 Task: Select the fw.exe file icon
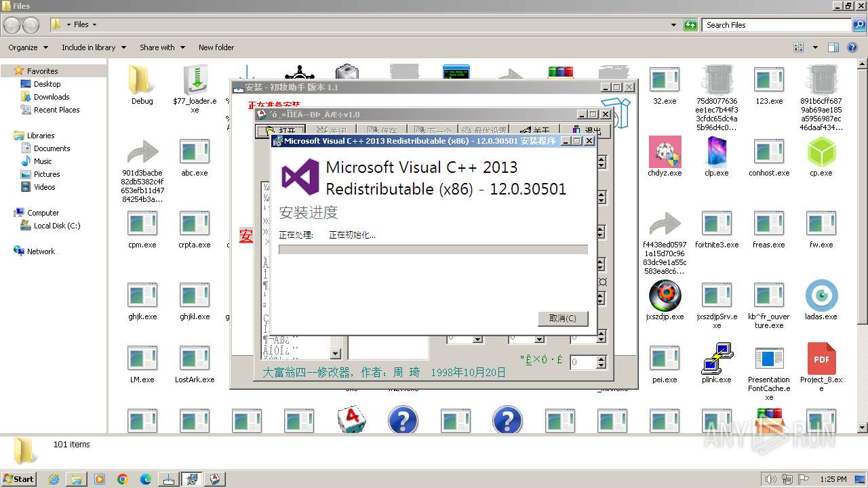821,223
